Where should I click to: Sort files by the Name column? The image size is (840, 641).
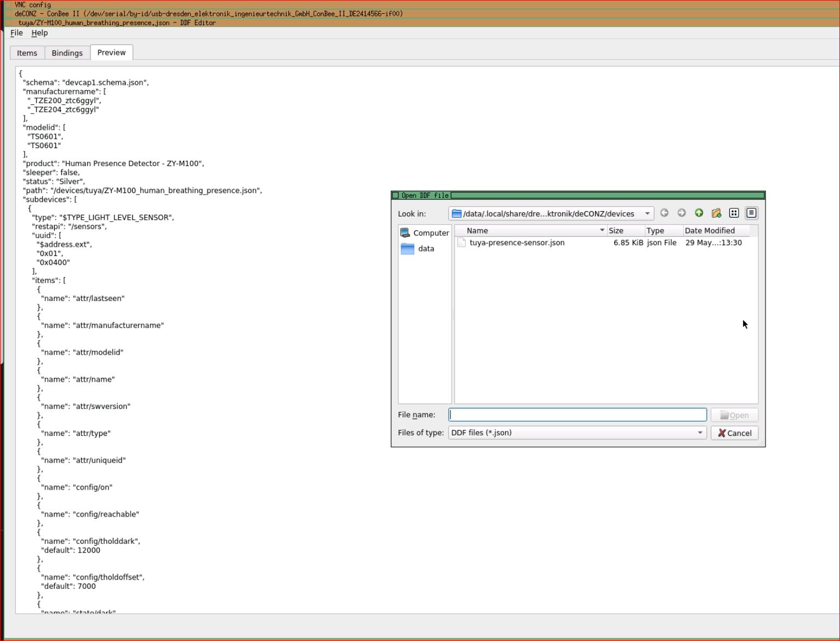pyautogui.click(x=477, y=230)
